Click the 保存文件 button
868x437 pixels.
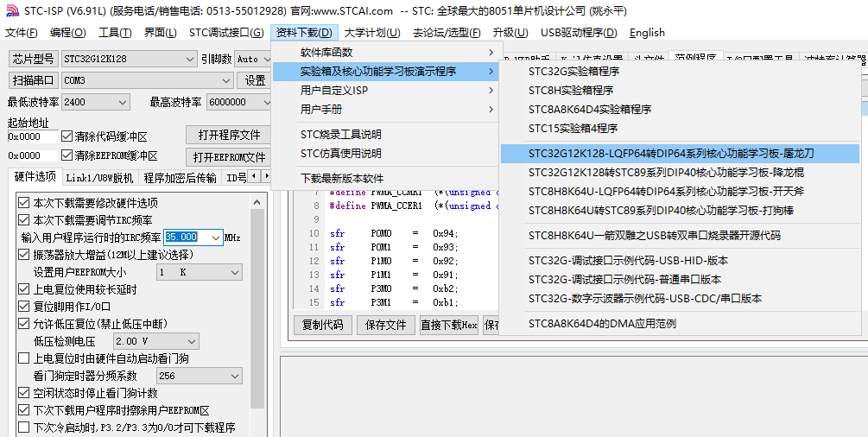(x=385, y=325)
